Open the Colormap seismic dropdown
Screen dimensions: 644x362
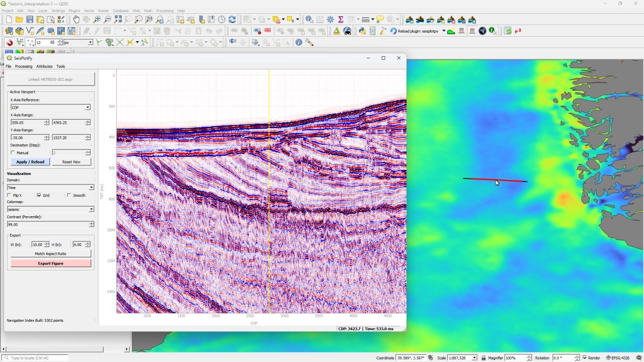pyautogui.click(x=50, y=209)
